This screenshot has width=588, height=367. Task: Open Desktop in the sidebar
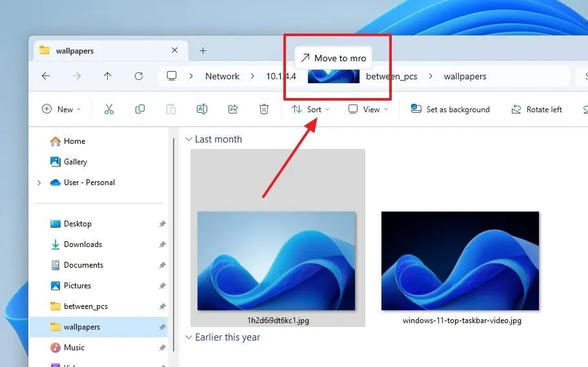coord(71,223)
